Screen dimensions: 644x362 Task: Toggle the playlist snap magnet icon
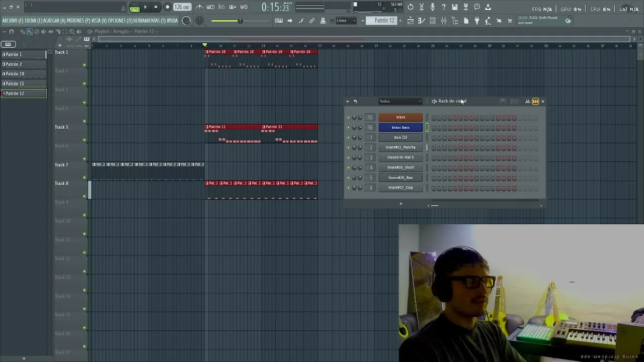[12, 32]
